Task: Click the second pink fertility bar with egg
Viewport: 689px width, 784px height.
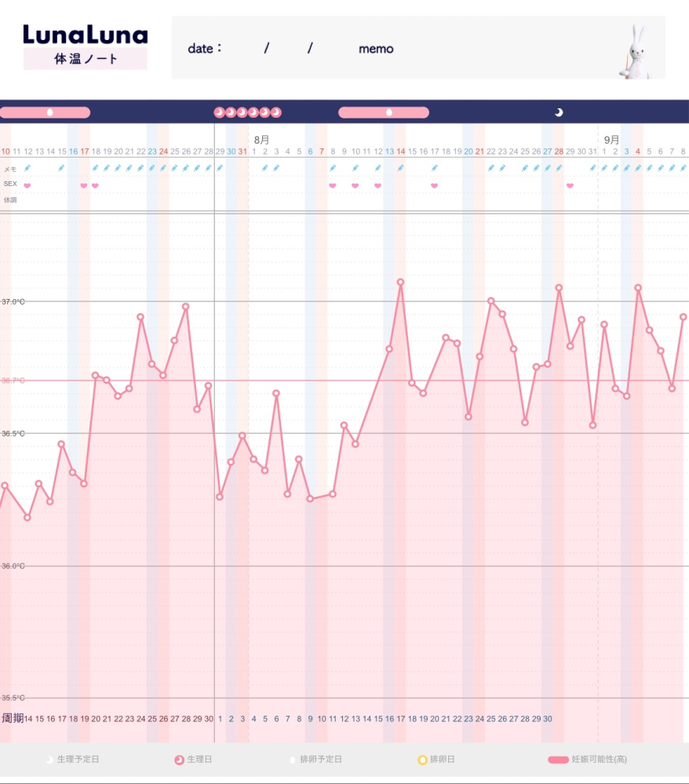Action: pos(384,112)
